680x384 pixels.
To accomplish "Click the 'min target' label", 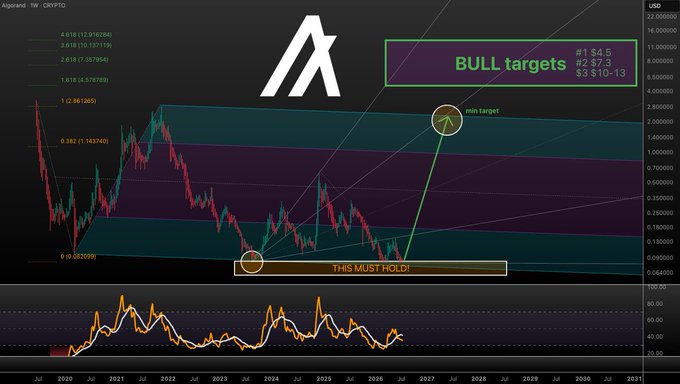I will pos(482,111).
